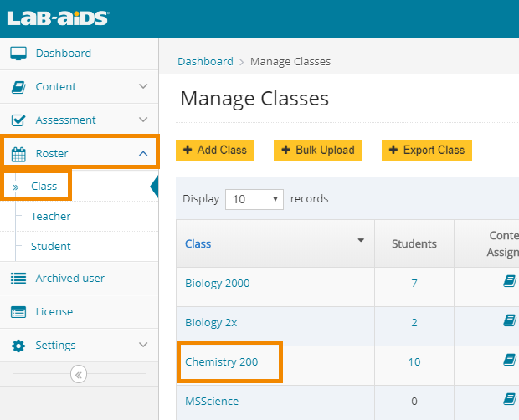This screenshot has height=420, width=519.
Task: Click the License card icon
Action: [x=18, y=312]
